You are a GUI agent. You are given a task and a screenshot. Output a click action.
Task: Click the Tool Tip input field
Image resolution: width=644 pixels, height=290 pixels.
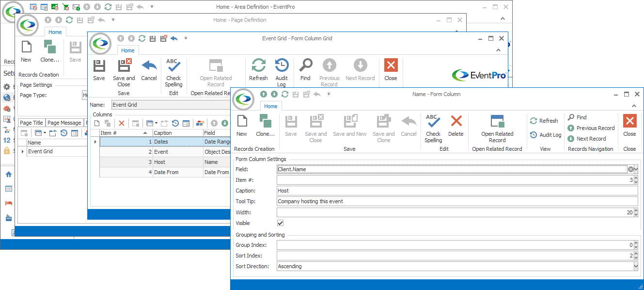pyautogui.click(x=457, y=201)
